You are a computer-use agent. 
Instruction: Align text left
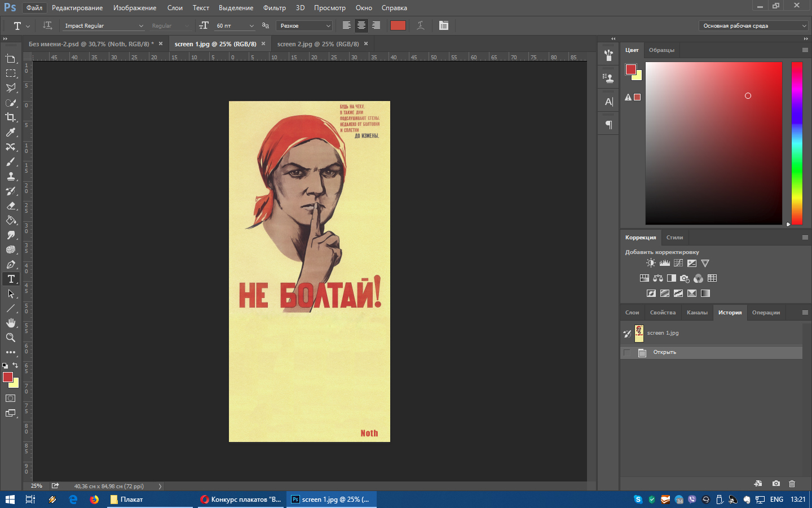coord(347,25)
